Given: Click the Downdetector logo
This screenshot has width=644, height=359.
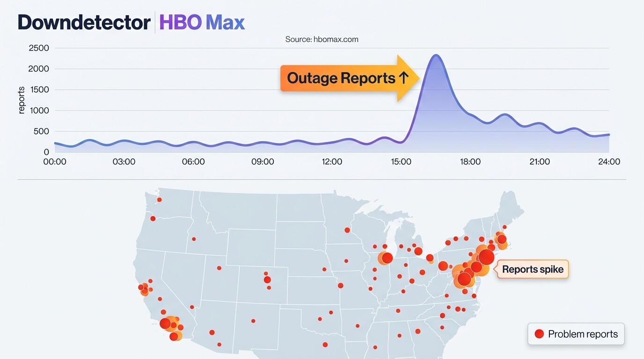Looking at the screenshot, I should point(84,22).
